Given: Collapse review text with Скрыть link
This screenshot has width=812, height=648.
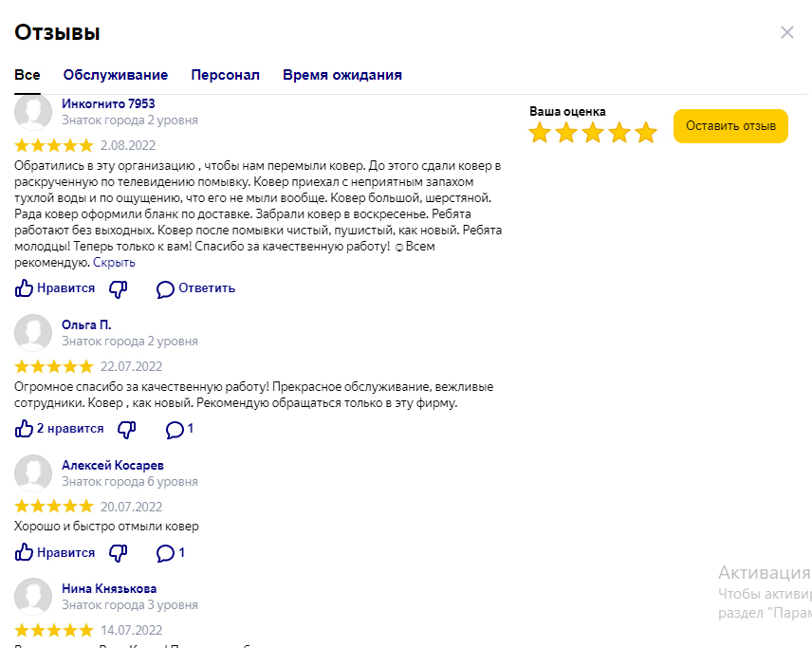Looking at the screenshot, I should 114,263.
